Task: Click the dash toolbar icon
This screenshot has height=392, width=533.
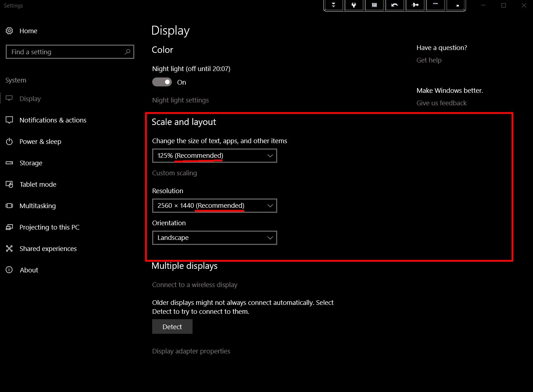Action: coord(435,4)
